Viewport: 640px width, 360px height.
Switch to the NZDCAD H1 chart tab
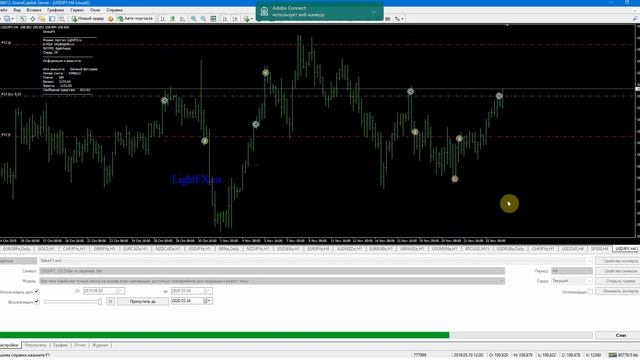(168, 249)
